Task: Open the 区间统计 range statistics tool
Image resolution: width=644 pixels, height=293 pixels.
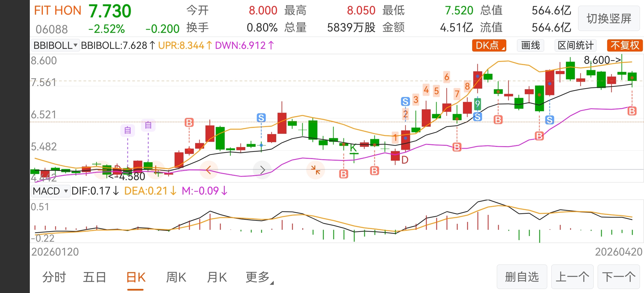Action: (575, 45)
